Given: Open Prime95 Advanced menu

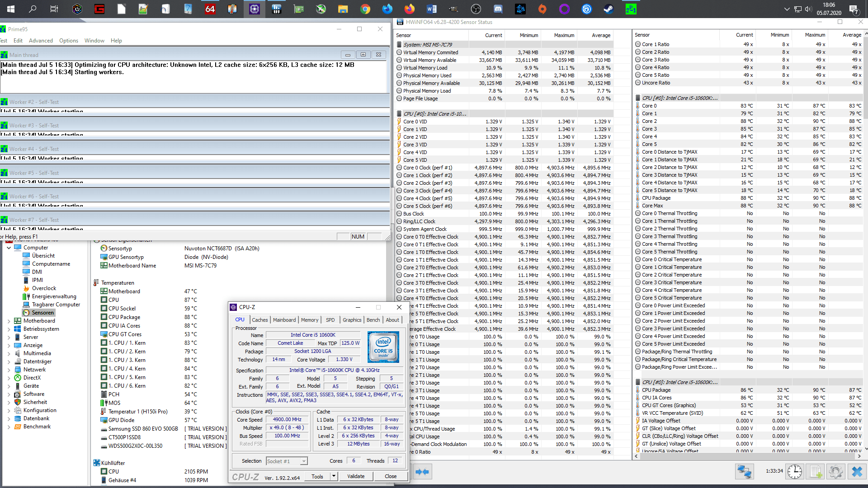Looking at the screenshot, I should click(41, 41).
